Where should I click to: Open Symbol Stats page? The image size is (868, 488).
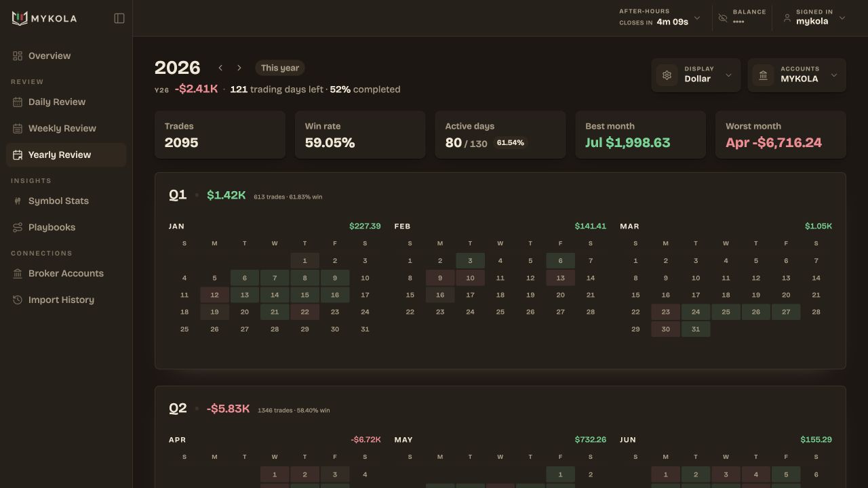click(x=66, y=201)
